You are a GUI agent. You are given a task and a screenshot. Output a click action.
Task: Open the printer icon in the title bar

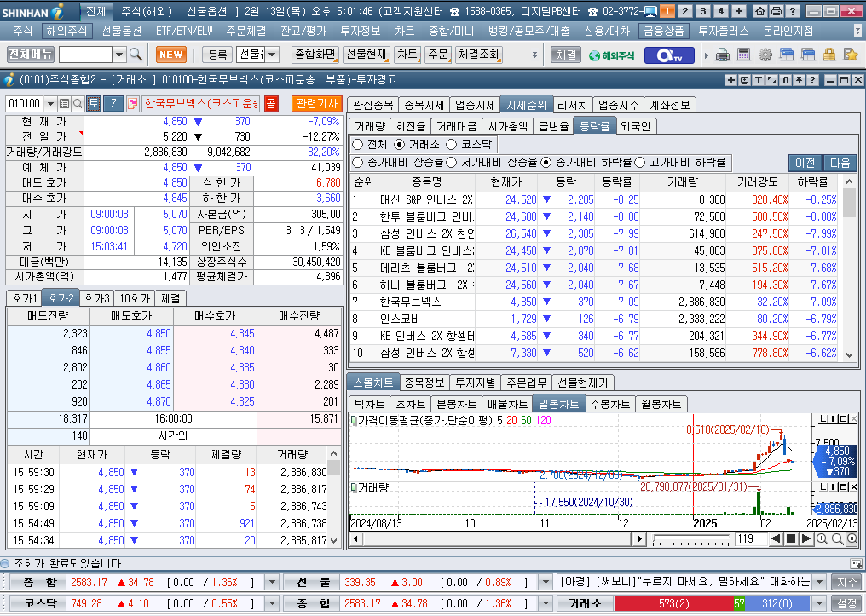(x=776, y=11)
